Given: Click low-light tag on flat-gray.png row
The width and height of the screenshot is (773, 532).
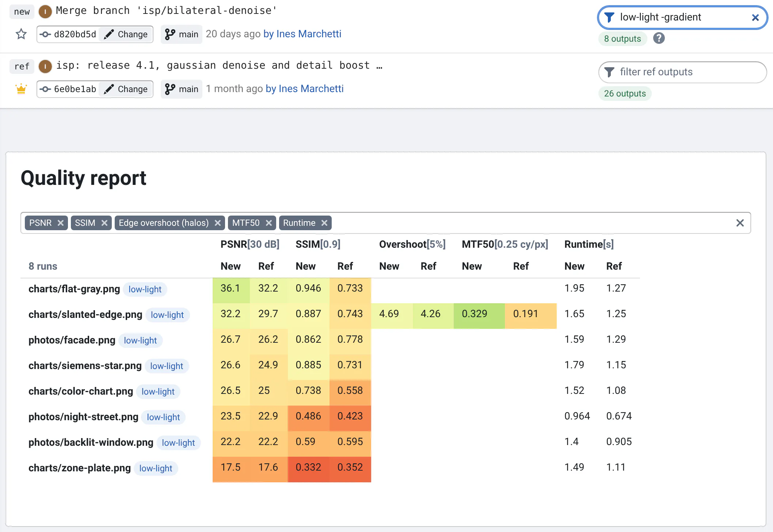Looking at the screenshot, I should [145, 289].
